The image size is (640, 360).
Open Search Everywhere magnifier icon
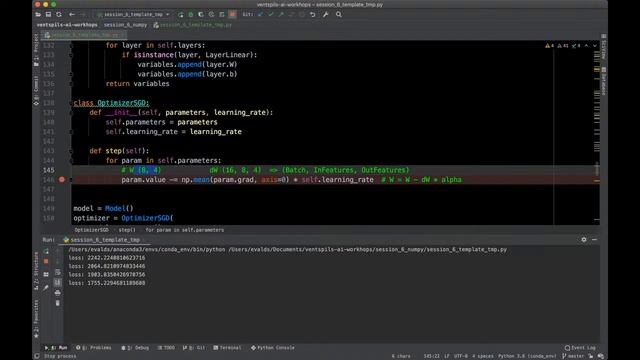[338, 14]
